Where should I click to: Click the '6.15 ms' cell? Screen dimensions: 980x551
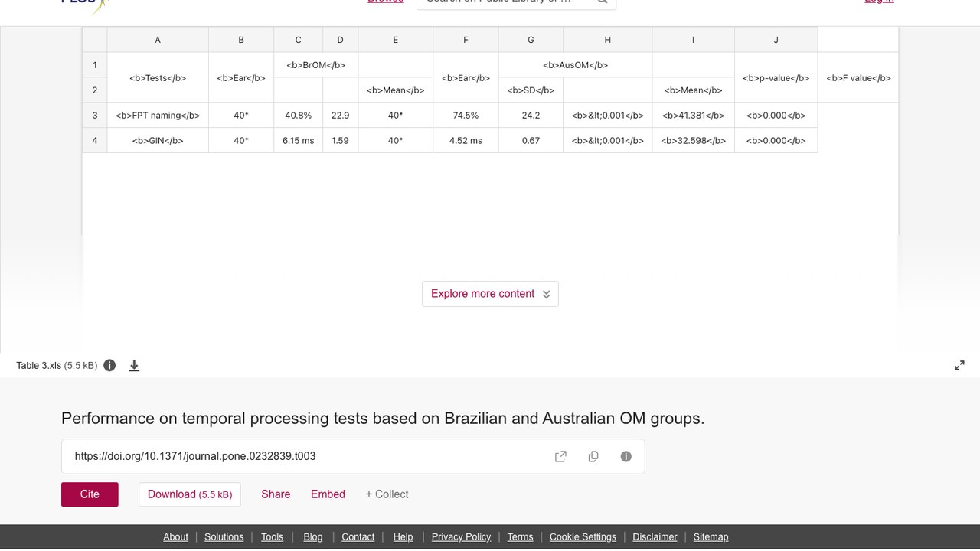pyautogui.click(x=299, y=141)
